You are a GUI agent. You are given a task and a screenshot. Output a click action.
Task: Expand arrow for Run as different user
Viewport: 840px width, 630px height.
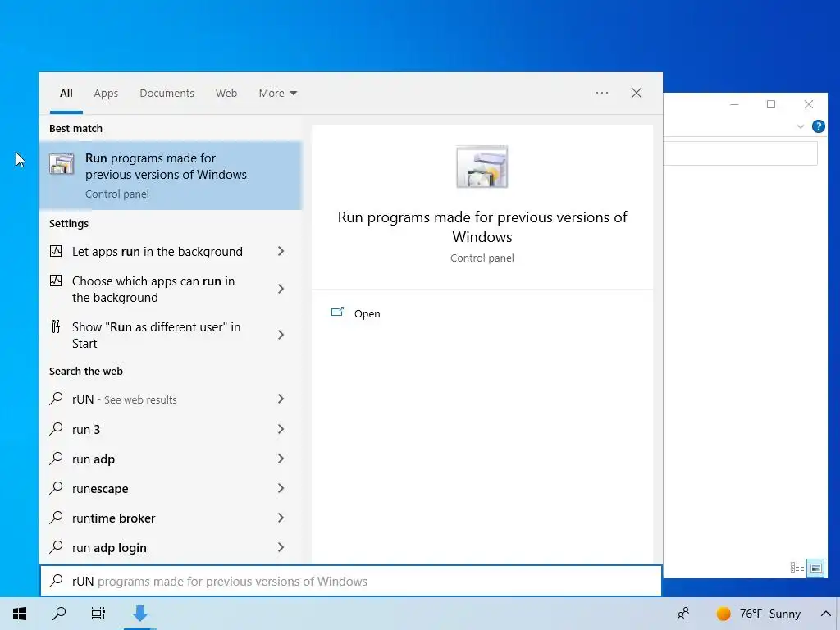pos(281,335)
